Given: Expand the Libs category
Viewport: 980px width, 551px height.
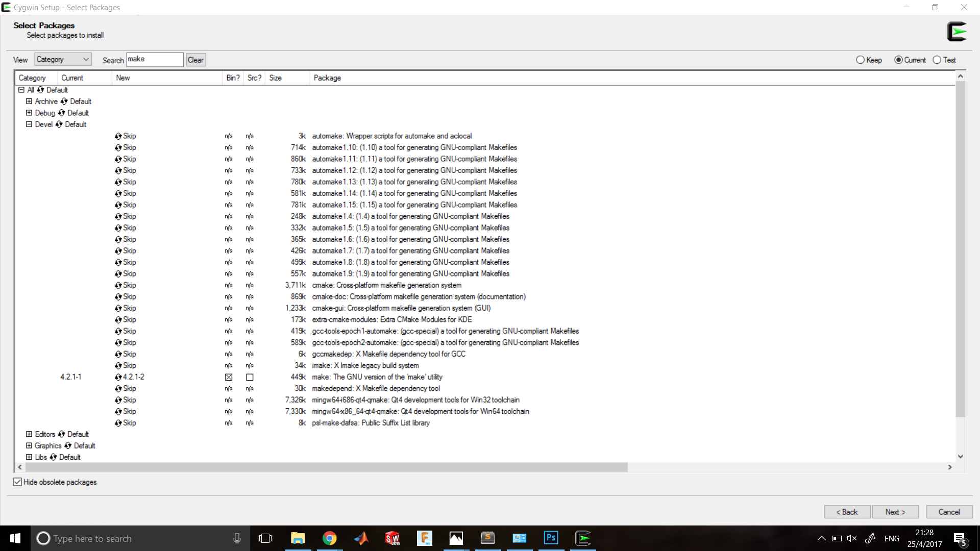Looking at the screenshot, I should click(29, 457).
